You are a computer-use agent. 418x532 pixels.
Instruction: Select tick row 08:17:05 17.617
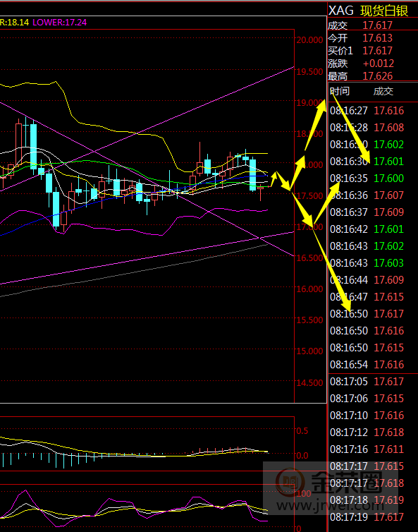click(373, 382)
